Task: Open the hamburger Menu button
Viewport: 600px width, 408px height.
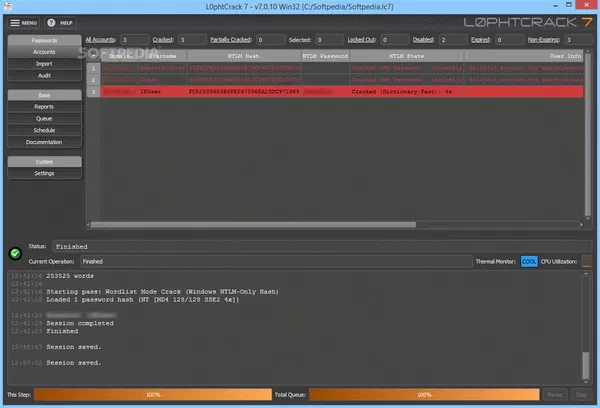Action: pyautogui.click(x=24, y=23)
